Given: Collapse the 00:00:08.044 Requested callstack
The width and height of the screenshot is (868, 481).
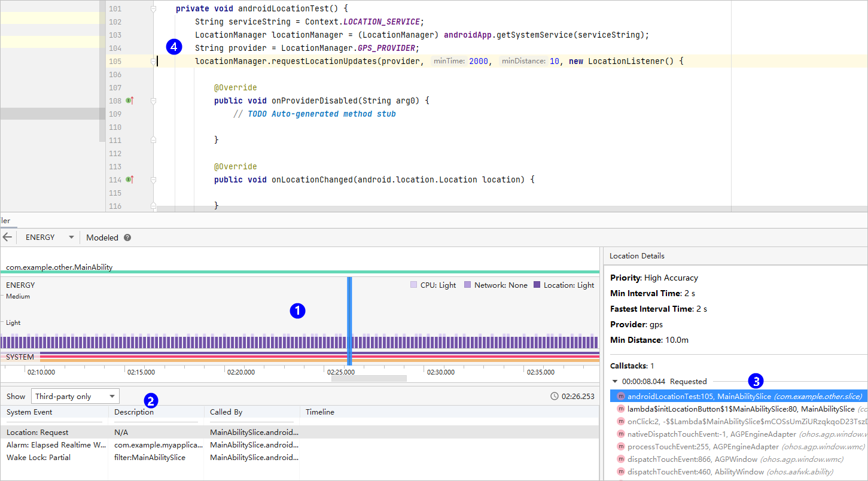Looking at the screenshot, I should coord(614,382).
